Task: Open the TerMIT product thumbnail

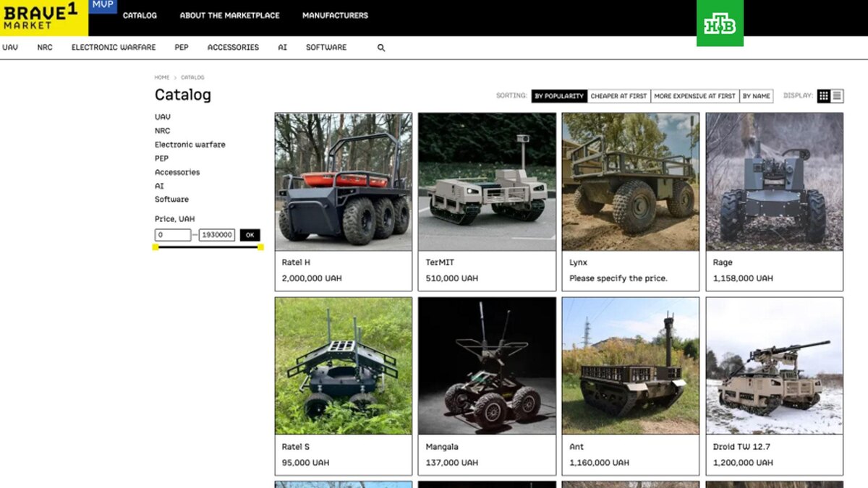Action: (x=486, y=181)
